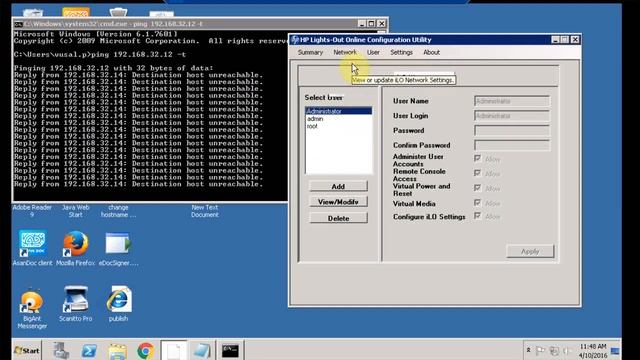Open the Action Center flag icon
Image resolution: width=640 pixels, height=360 pixels.
pos(540,350)
